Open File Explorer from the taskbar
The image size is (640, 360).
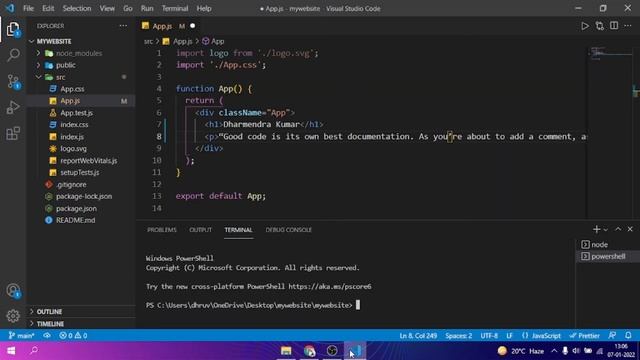pos(286,351)
